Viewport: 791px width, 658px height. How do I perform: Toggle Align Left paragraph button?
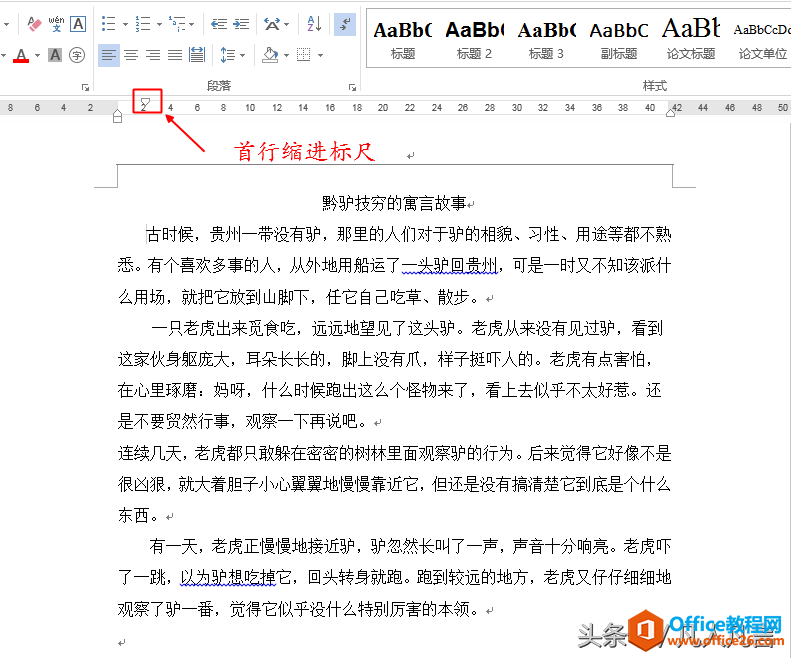coord(109,55)
